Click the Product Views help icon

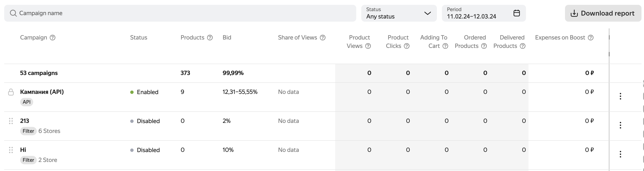pyautogui.click(x=368, y=46)
